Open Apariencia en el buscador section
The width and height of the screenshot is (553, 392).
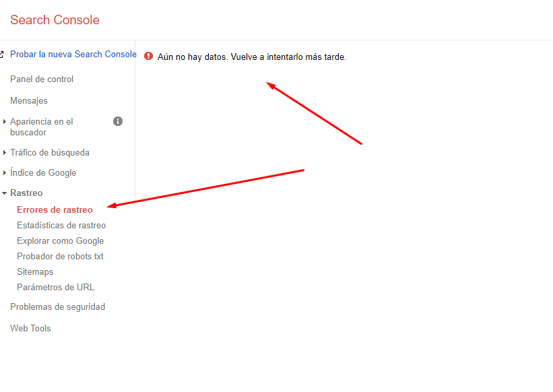[x=42, y=127]
